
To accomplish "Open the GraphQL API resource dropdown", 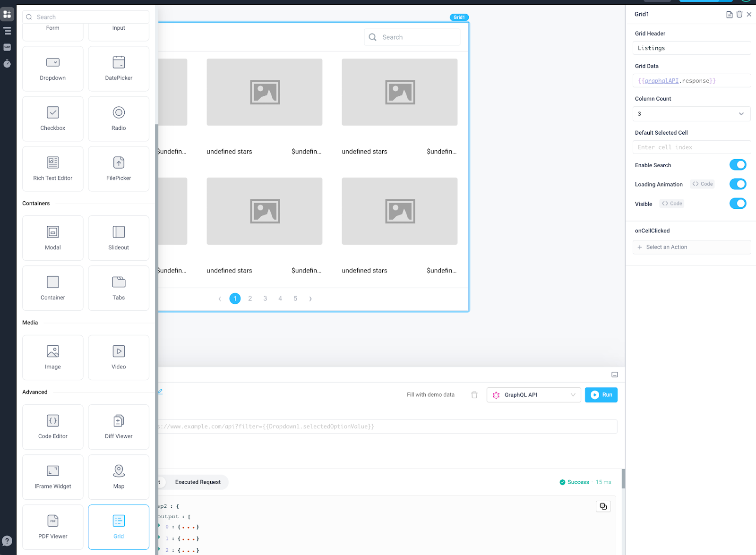I will pos(533,394).
